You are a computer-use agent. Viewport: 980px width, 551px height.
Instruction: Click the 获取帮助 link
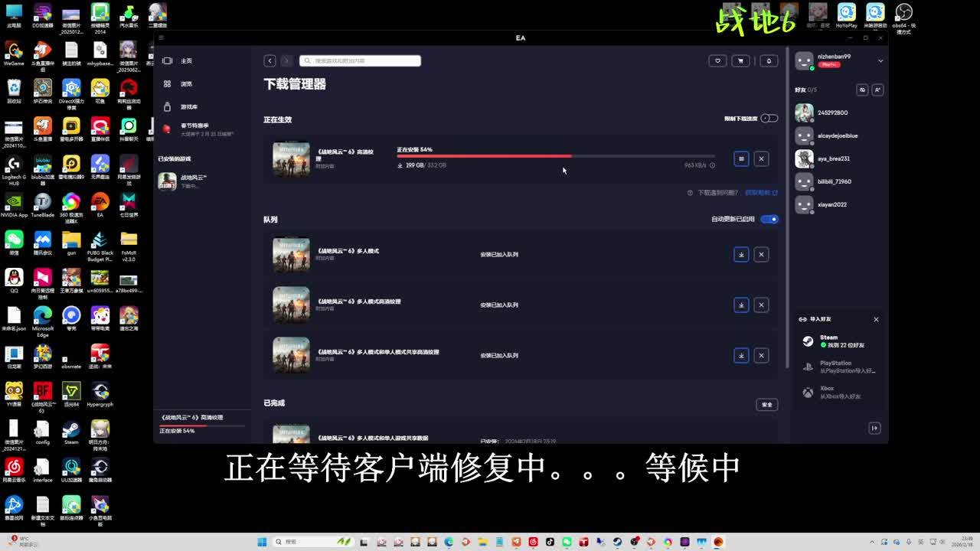pyautogui.click(x=761, y=193)
